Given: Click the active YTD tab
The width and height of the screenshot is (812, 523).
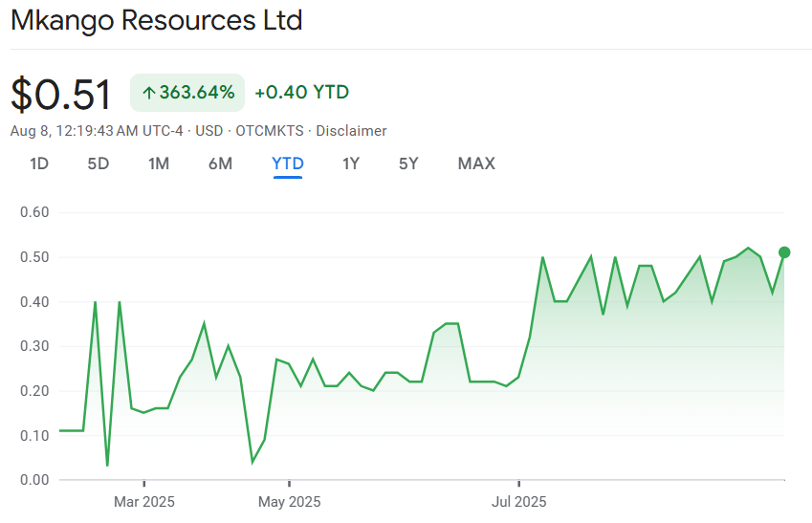Looking at the screenshot, I should tap(288, 163).
